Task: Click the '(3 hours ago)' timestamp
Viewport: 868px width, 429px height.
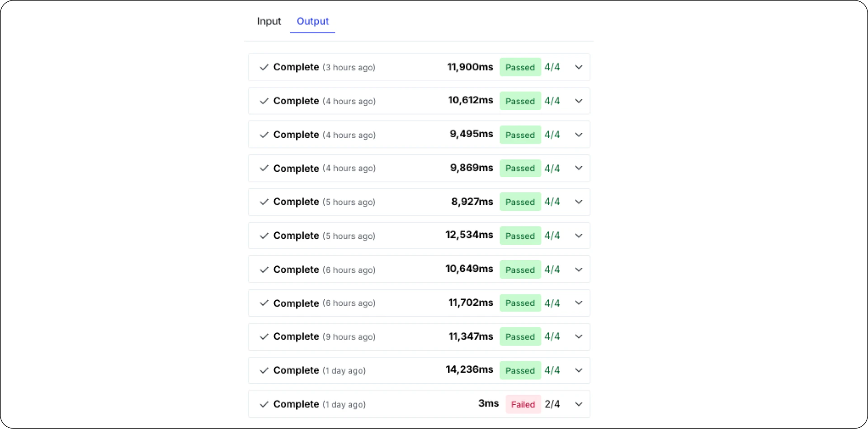Action: [349, 67]
